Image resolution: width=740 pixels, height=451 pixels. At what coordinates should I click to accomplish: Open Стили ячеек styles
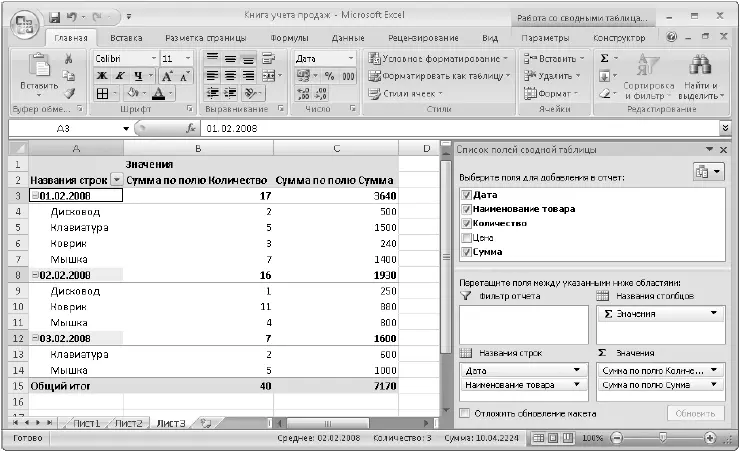(406, 93)
